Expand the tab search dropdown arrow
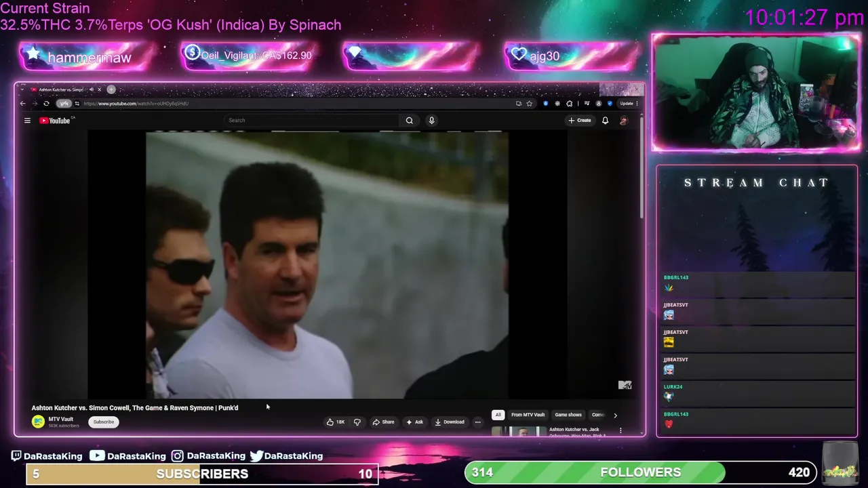The height and width of the screenshot is (488, 868). point(22,89)
